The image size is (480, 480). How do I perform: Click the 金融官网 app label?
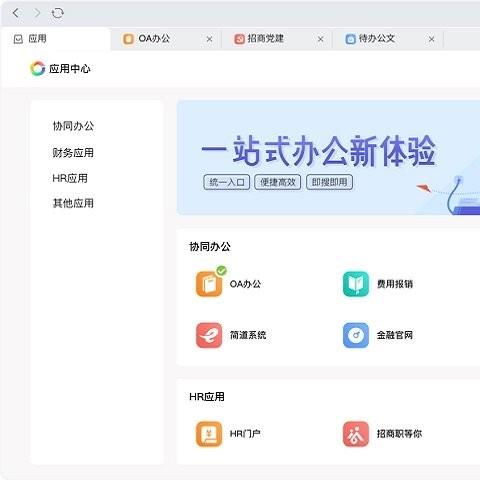click(x=395, y=335)
